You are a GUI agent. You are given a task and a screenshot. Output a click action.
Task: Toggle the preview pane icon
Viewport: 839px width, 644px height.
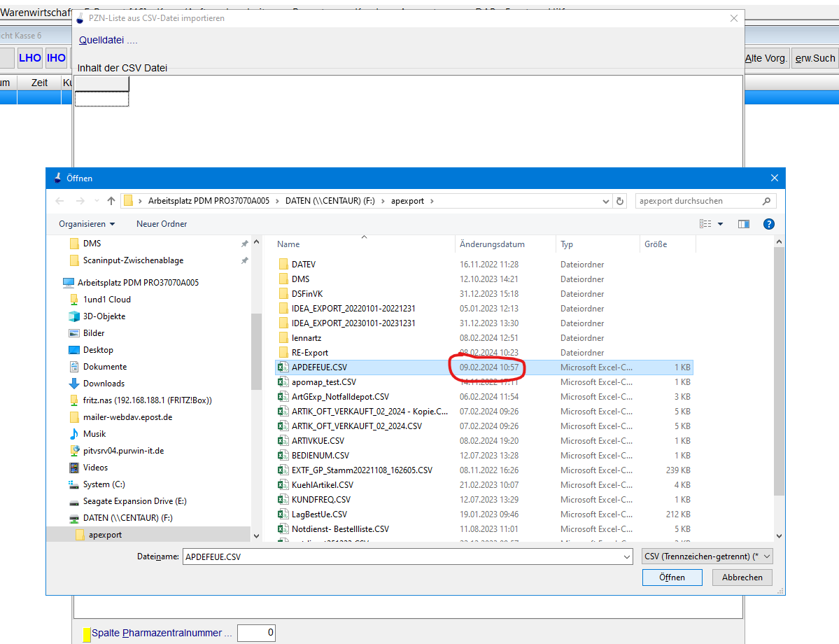(743, 224)
